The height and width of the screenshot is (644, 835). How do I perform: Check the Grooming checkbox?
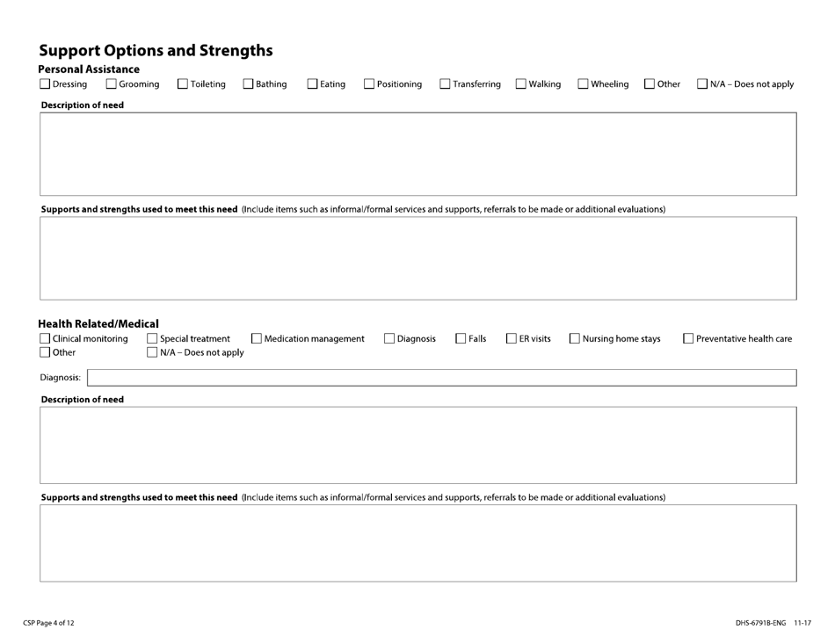pyautogui.click(x=111, y=83)
